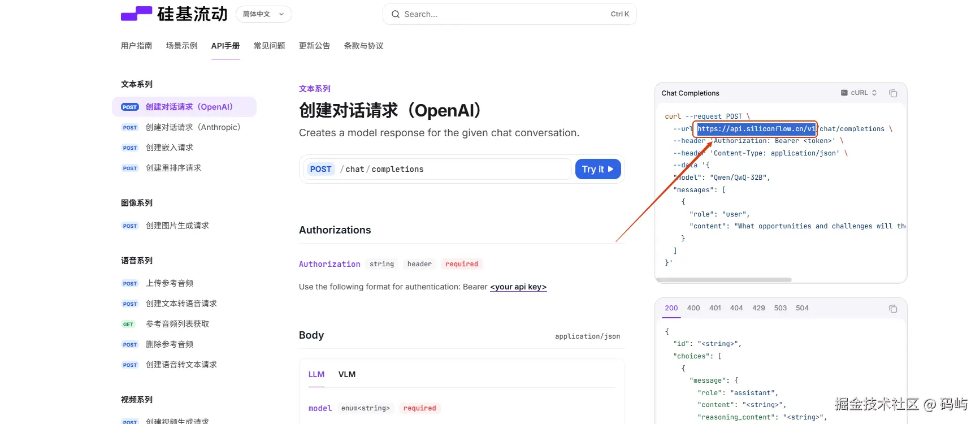
Task: Open 创建文本转语音请求 sidebar entry
Action: coord(184,304)
